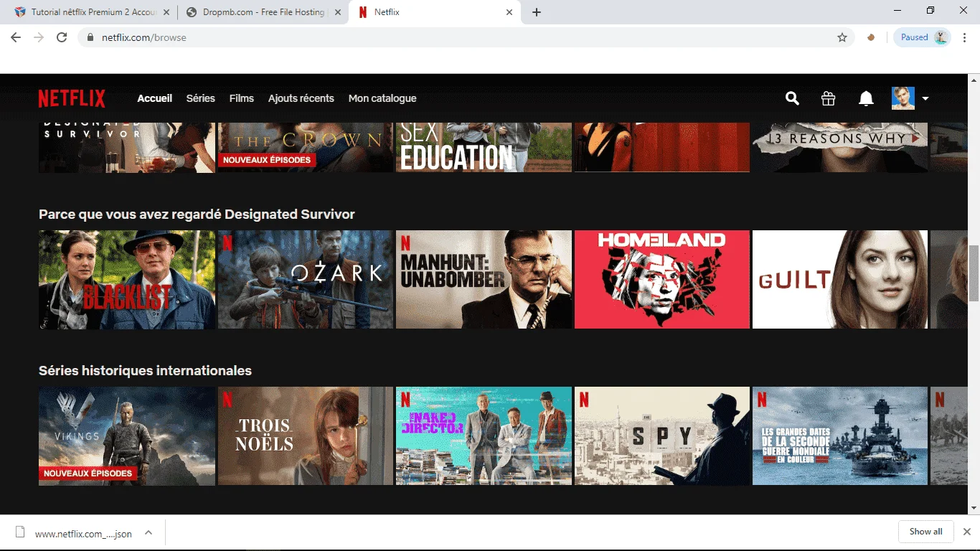Close the downloads bar
This screenshot has width=980, height=551.
[x=966, y=532]
